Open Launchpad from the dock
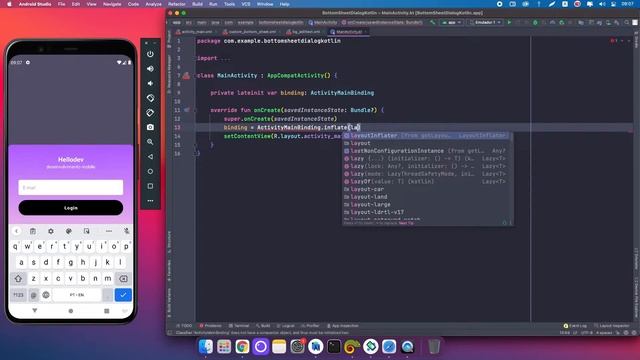Image resolution: width=640 pixels, height=360 pixels. pos(224,347)
